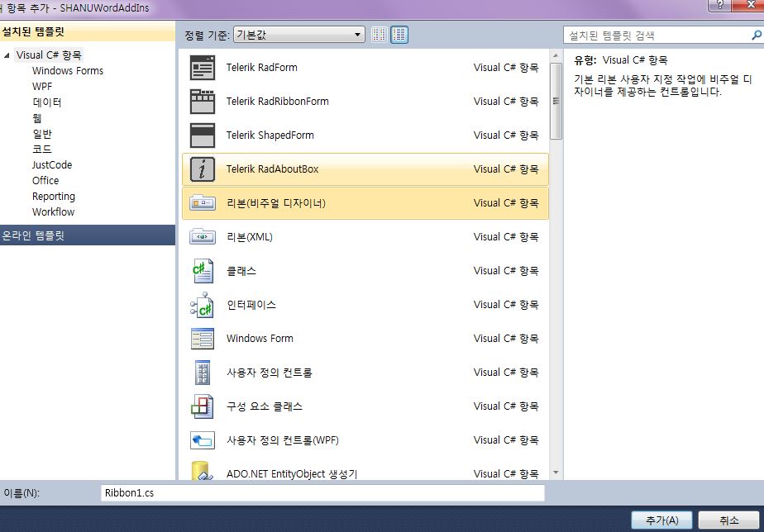Switch to medium icons list view

[x=399, y=35]
